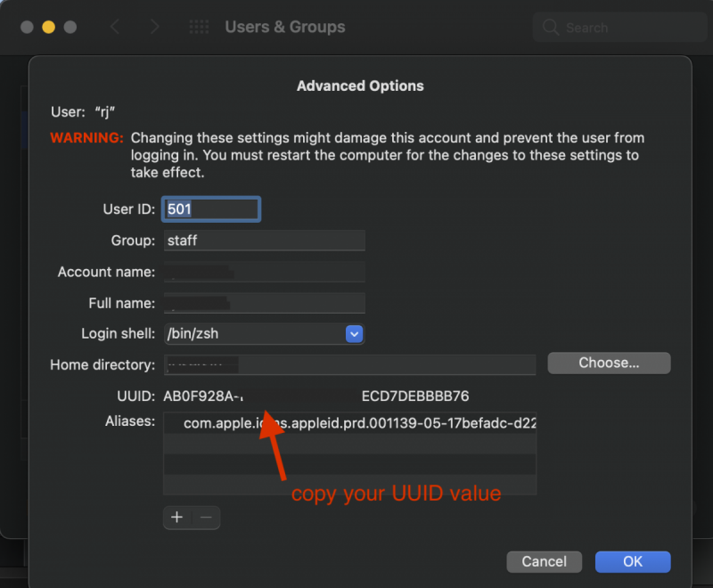Close the Users & Groups window
The width and height of the screenshot is (713, 588).
(27, 27)
